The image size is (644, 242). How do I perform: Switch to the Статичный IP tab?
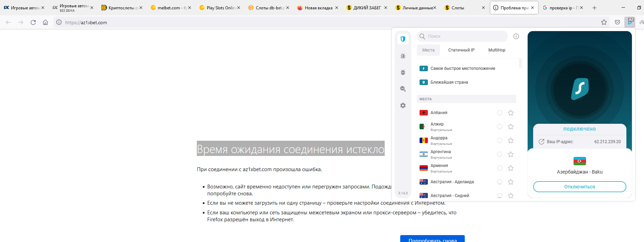coord(461,50)
